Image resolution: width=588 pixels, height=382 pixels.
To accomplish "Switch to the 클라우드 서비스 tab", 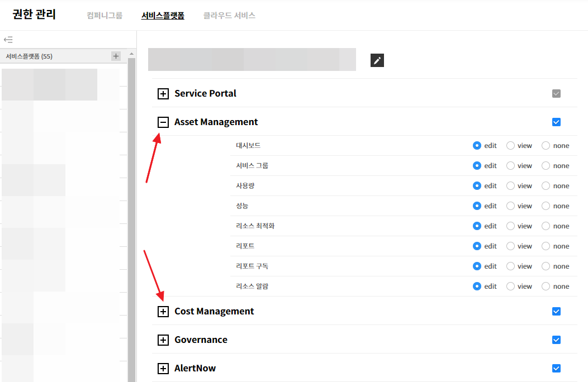I will 229,16.
